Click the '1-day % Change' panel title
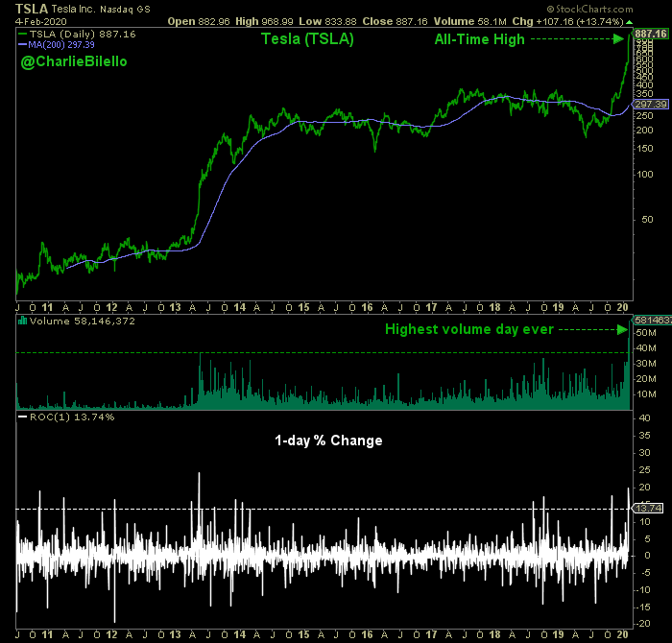 click(x=328, y=441)
